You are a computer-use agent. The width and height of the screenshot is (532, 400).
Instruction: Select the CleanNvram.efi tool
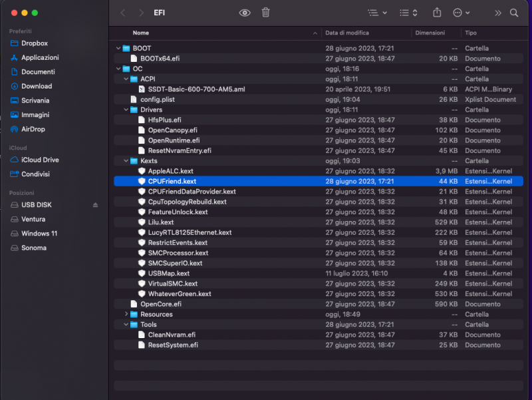coord(319,335)
